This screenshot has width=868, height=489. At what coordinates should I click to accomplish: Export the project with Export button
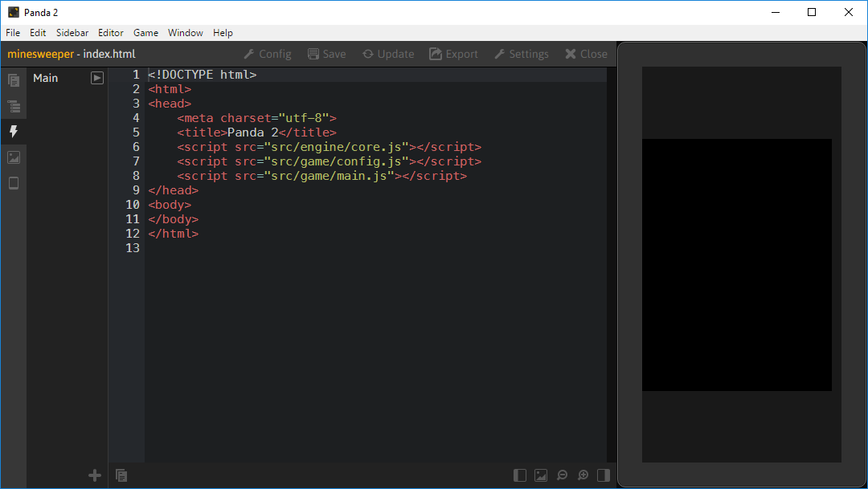[x=453, y=55]
